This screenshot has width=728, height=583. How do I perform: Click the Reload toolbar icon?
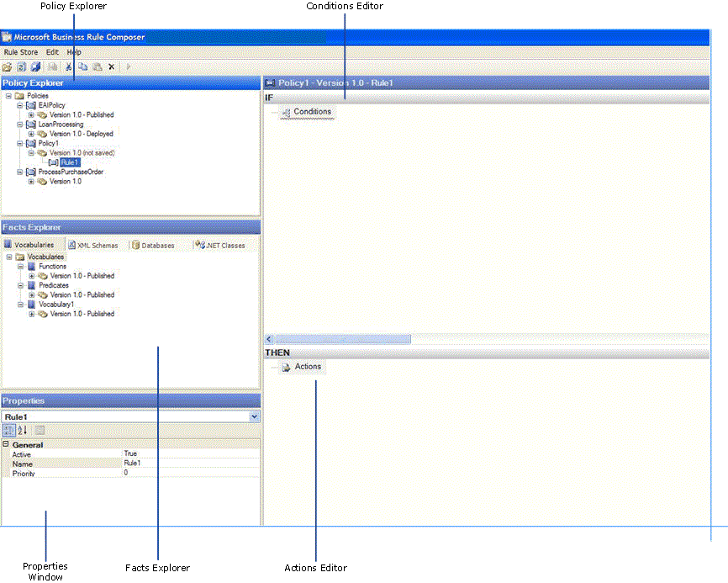tap(21, 67)
